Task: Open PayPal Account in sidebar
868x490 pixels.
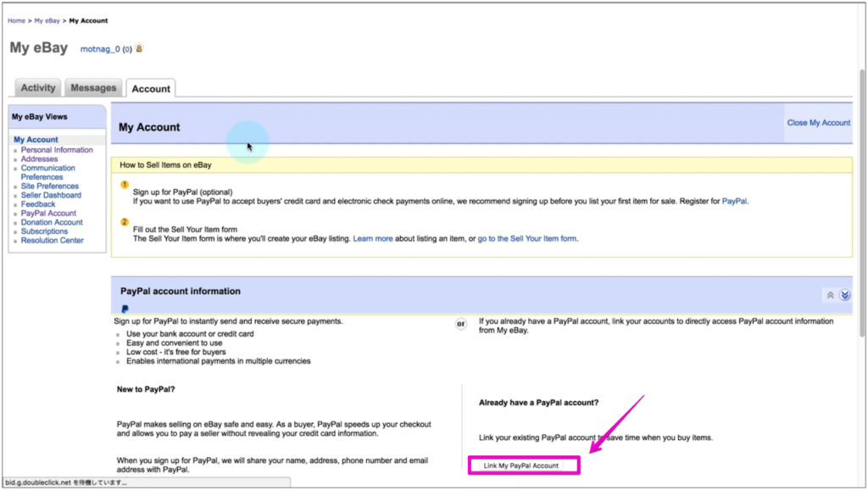Action: (x=48, y=213)
